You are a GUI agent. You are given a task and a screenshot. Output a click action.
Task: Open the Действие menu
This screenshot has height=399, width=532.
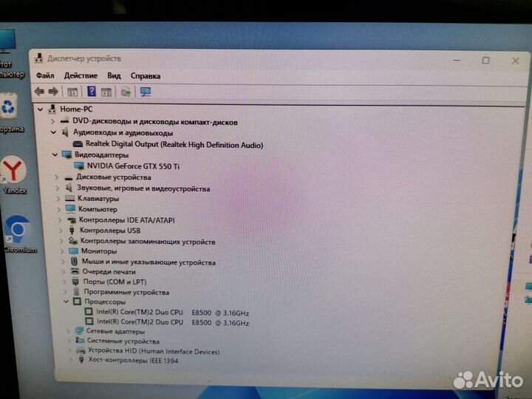[81, 75]
